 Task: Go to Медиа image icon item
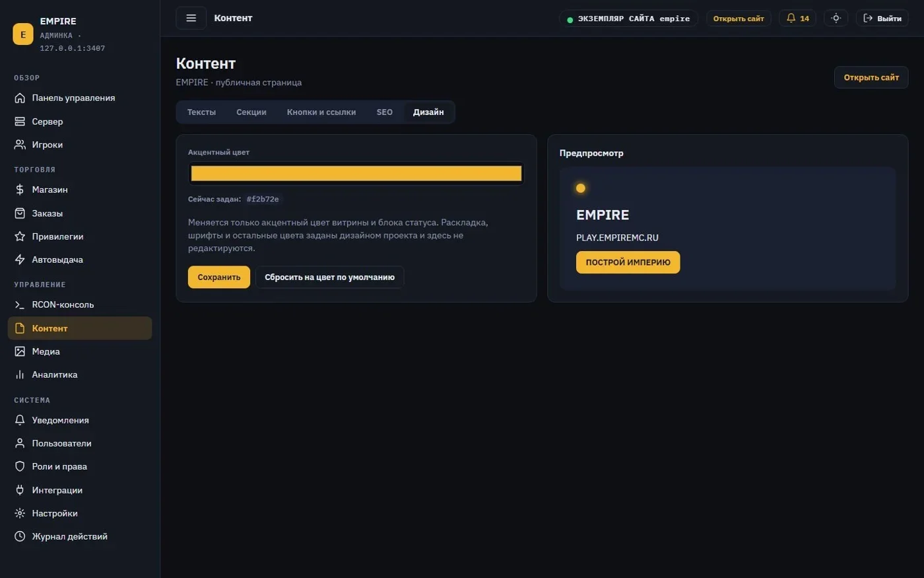[x=80, y=351]
